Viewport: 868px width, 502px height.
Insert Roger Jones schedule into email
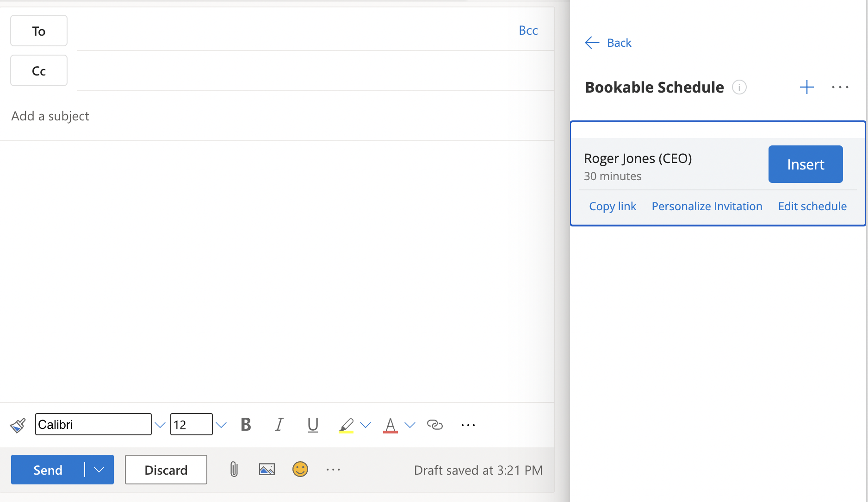(x=806, y=164)
